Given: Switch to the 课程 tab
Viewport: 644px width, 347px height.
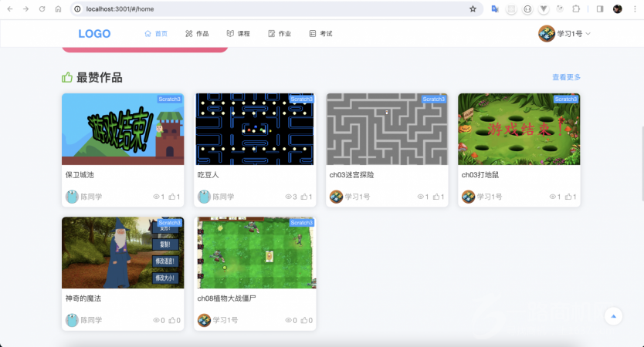Looking at the screenshot, I should [238, 34].
